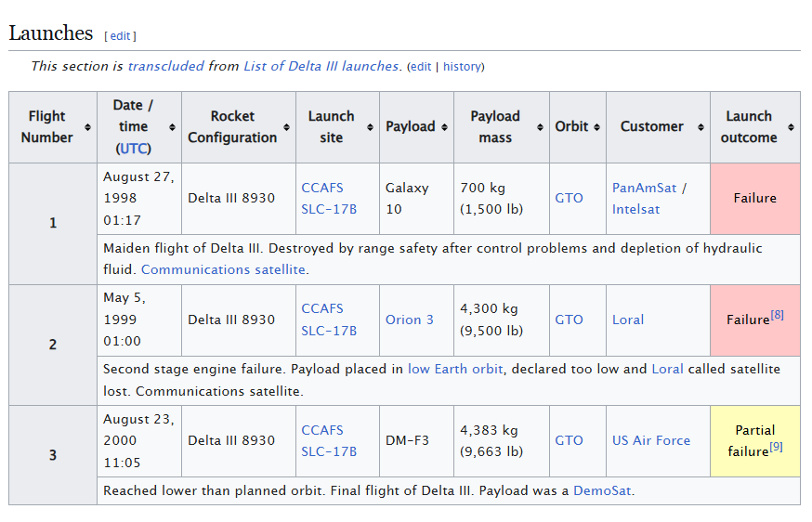Open the DemoSat link

[602, 491]
